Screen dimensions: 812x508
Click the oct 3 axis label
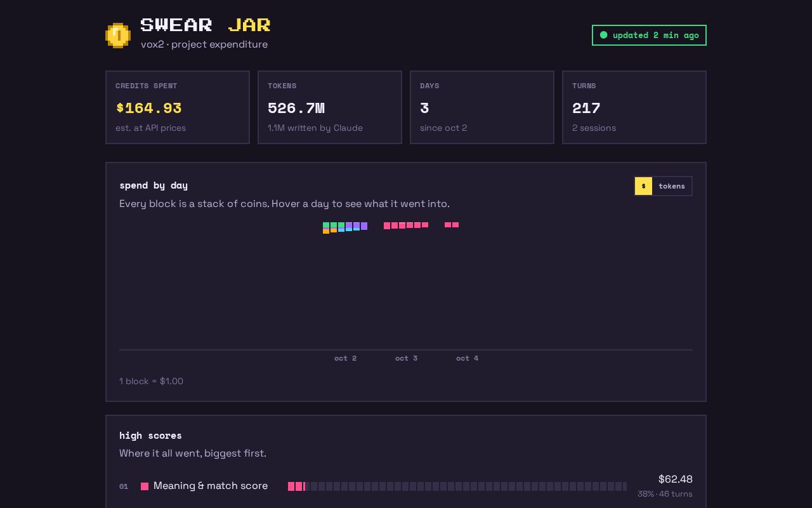click(407, 358)
